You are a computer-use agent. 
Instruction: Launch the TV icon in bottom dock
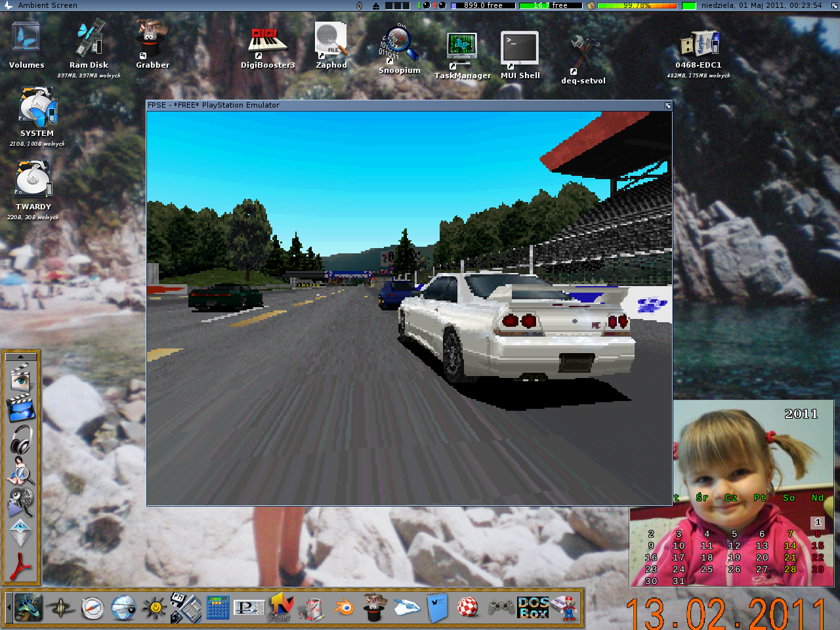pos(282,607)
